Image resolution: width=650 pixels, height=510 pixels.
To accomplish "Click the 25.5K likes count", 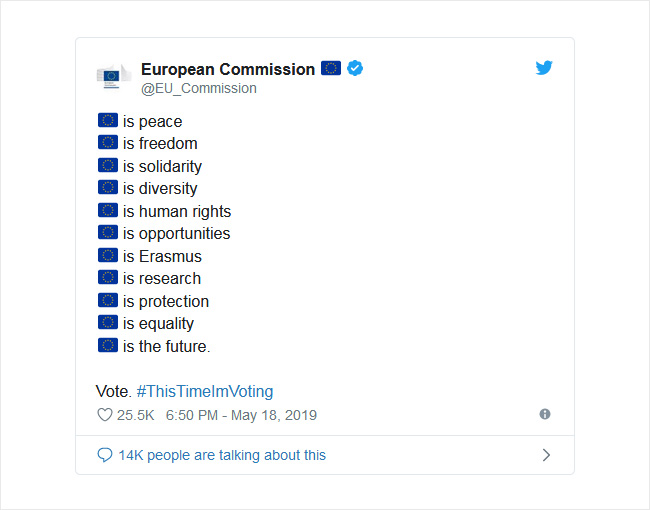I will pyautogui.click(x=136, y=415).
